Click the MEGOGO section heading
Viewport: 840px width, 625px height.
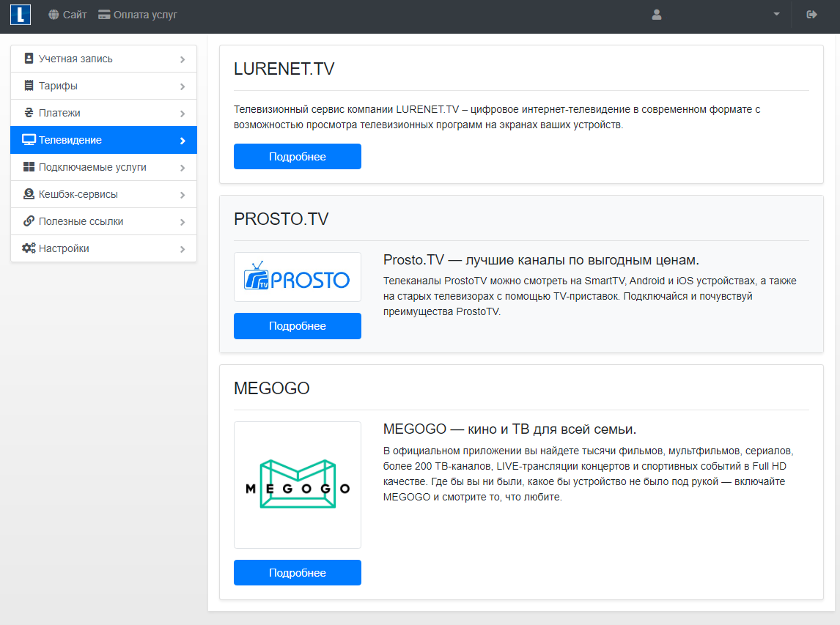pos(272,388)
